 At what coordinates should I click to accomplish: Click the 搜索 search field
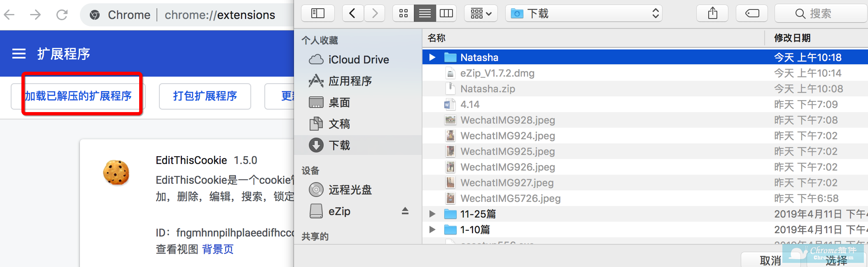point(820,14)
